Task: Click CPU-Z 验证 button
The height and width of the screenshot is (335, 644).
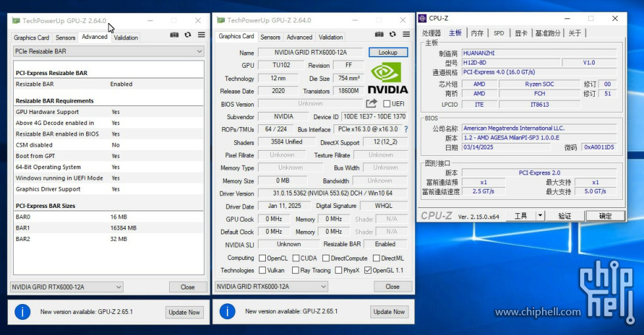Action: click(x=564, y=216)
